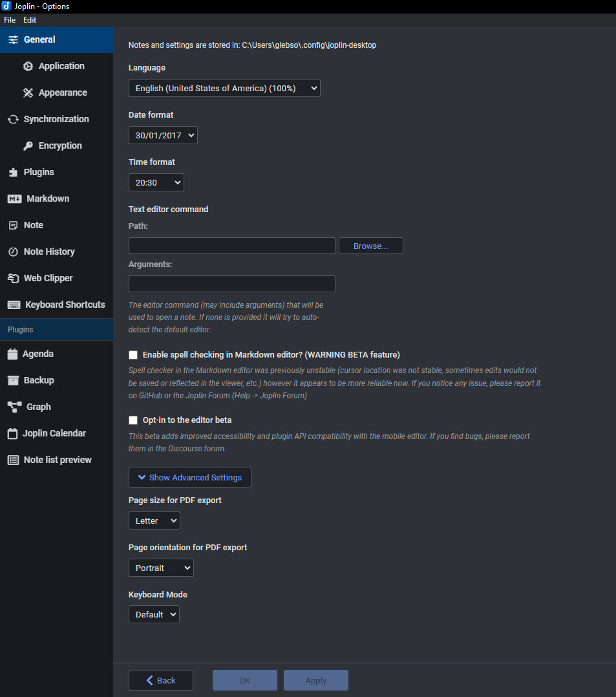The width and height of the screenshot is (616, 697).
Task: Open the Page size for PDF export dropdown
Action: point(154,520)
